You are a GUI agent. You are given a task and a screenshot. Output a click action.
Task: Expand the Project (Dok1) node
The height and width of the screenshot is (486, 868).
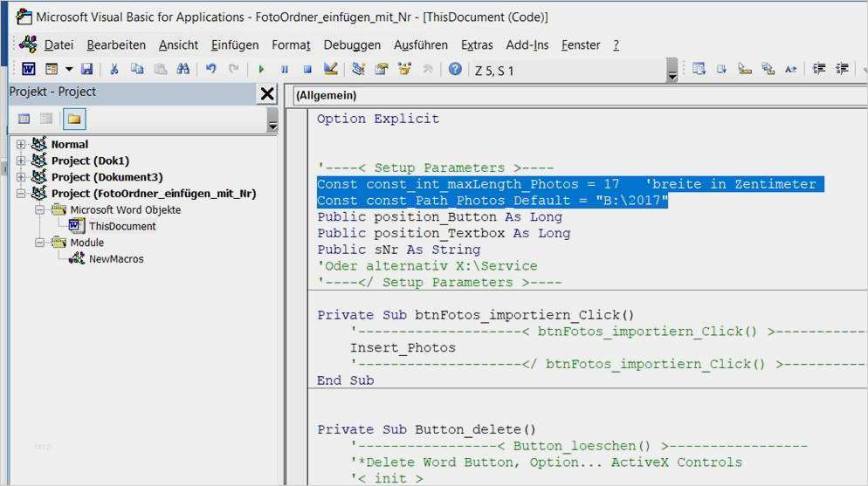point(21,161)
